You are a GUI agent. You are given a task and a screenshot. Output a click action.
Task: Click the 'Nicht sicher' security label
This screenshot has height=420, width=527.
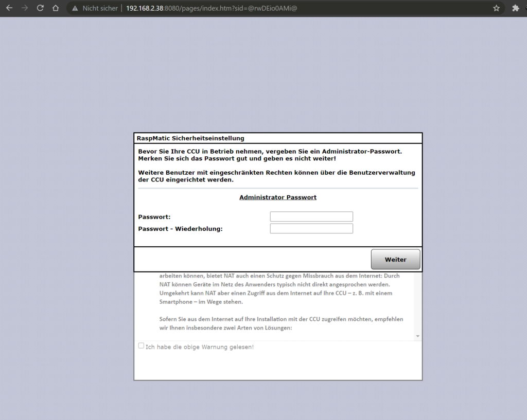[x=100, y=8]
